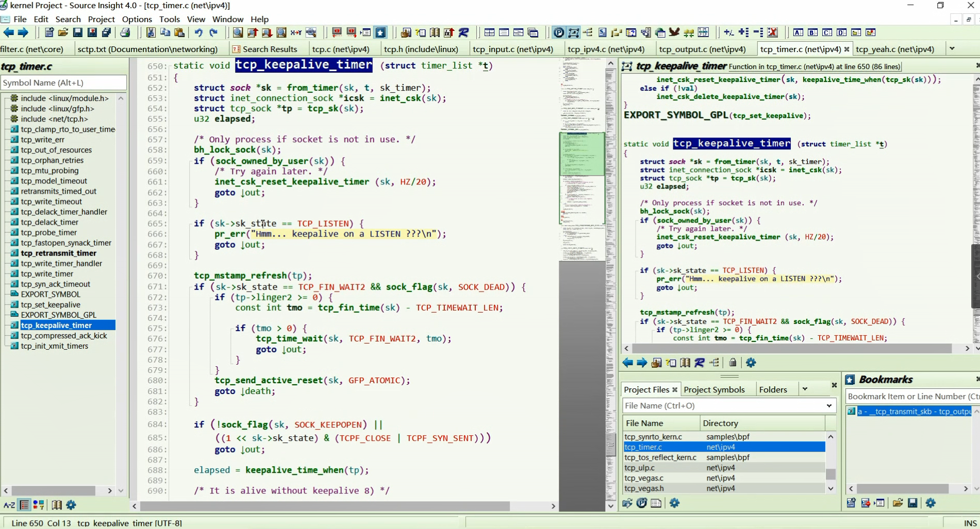The image size is (980, 529).
Task: Select the window layout D icon
Action: point(841,32)
